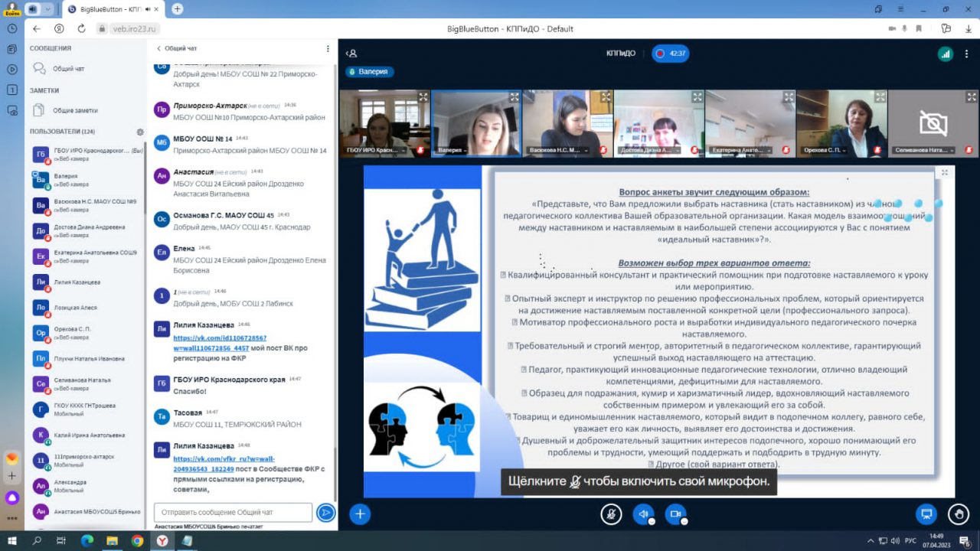Open Общие заметки shared notes
Screen dimensions: 980x551
coord(74,110)
